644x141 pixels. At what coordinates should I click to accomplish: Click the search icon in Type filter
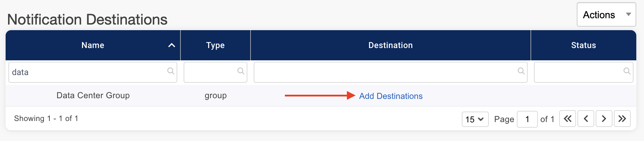pyautogui.click(x=241, y=71)
